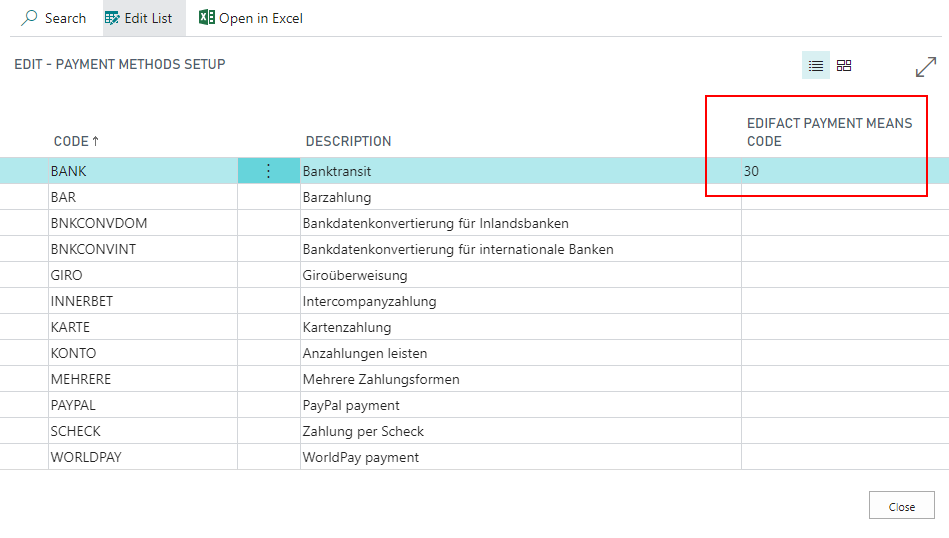Click the Zahlung per Scheck description
Viewport: 949px width, 538px height.
[363, 431]
